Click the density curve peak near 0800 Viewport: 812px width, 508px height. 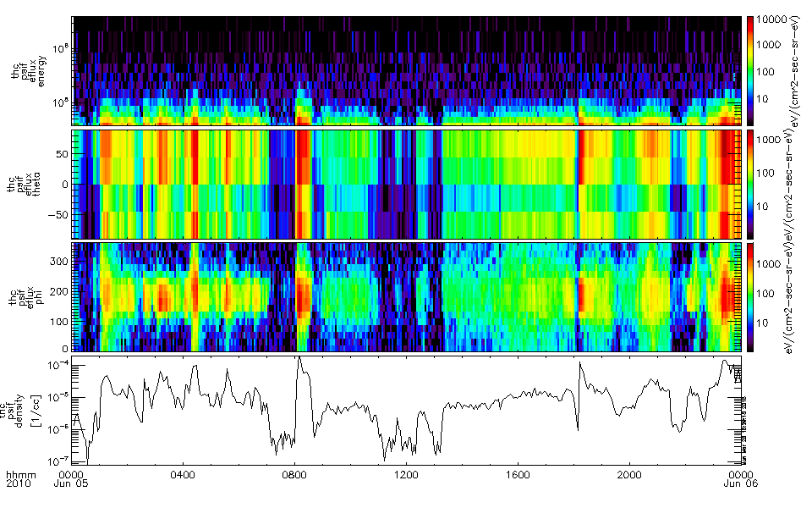pyautogui.click(x=299, y=358)
